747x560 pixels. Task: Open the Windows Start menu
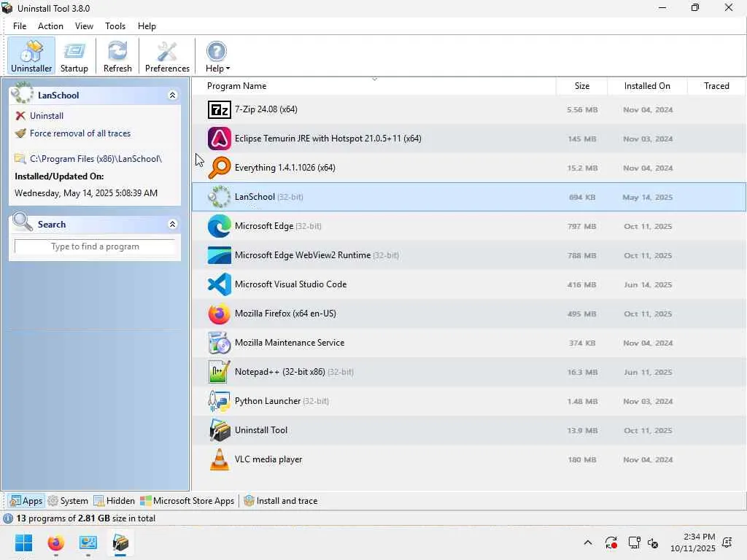coord(23,542)
